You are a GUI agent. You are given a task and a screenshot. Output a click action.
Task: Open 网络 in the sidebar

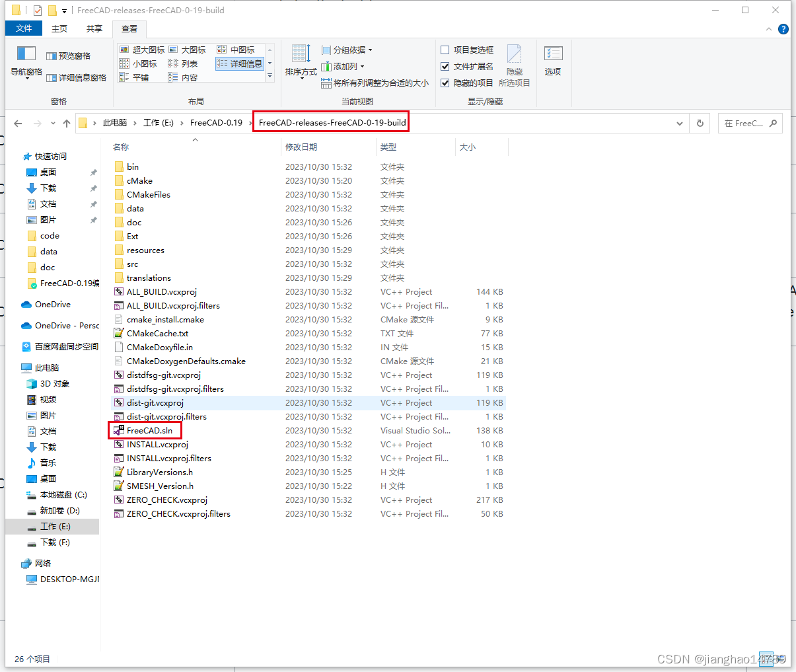coord(36,564)
